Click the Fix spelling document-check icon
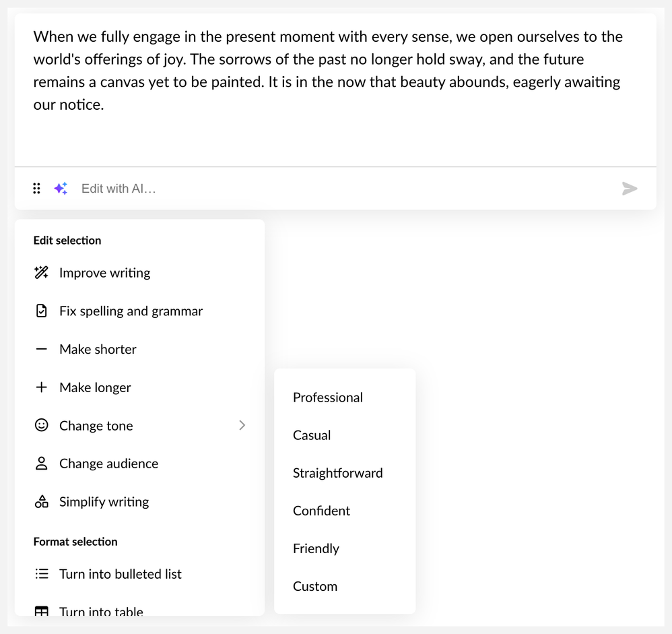Viewport: 672px width, 634px height. (41, 311)
